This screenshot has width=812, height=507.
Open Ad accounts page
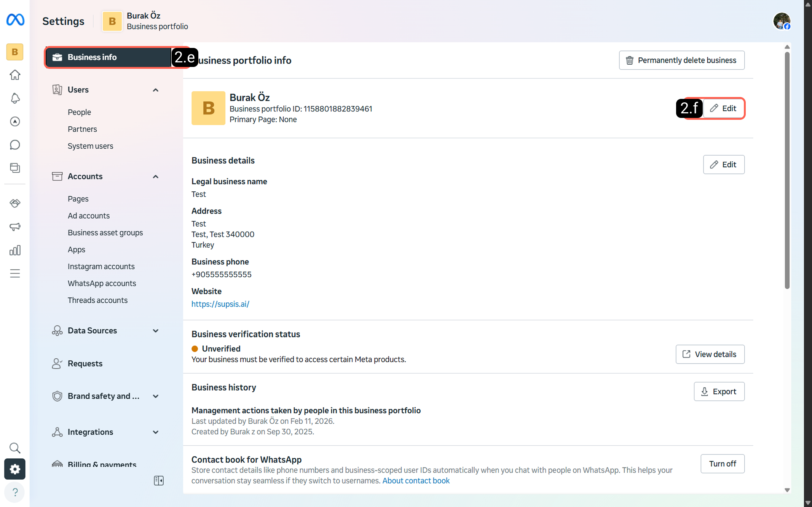coord(89,216)
